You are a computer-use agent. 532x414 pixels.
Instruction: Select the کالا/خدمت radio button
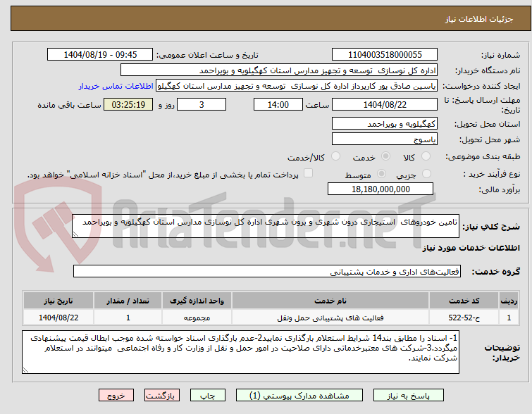tap(335, 156)
